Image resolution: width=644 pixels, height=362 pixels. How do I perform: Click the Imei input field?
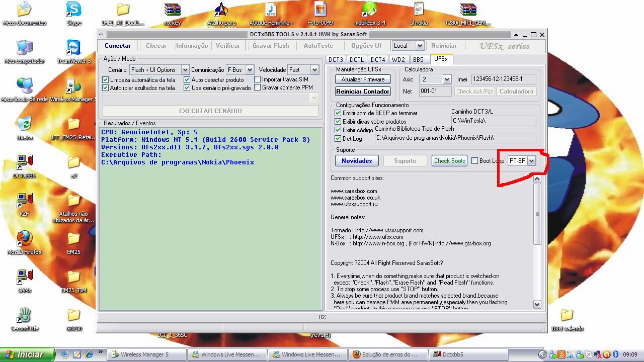coord(503,79)
